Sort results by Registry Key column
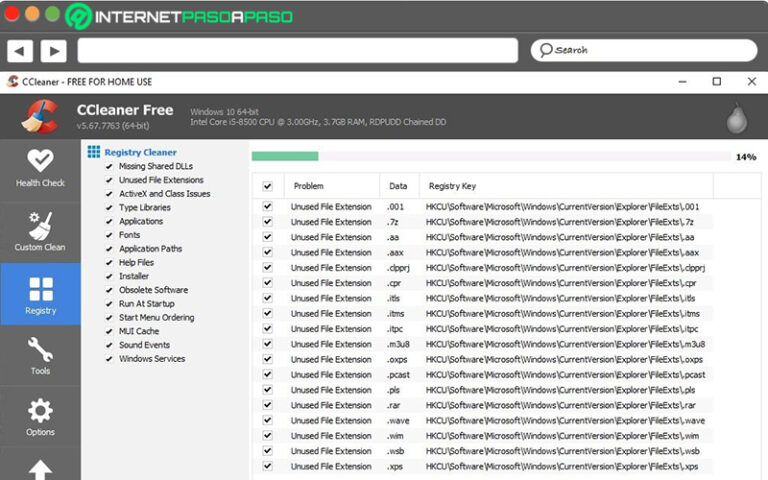Screen dimensions: 768x480 (x=453, y=186)
